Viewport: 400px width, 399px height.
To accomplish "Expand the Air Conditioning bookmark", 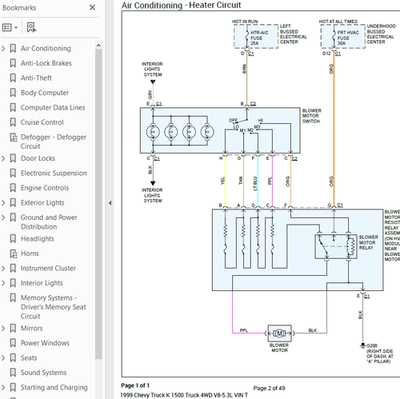I will 3,48.
